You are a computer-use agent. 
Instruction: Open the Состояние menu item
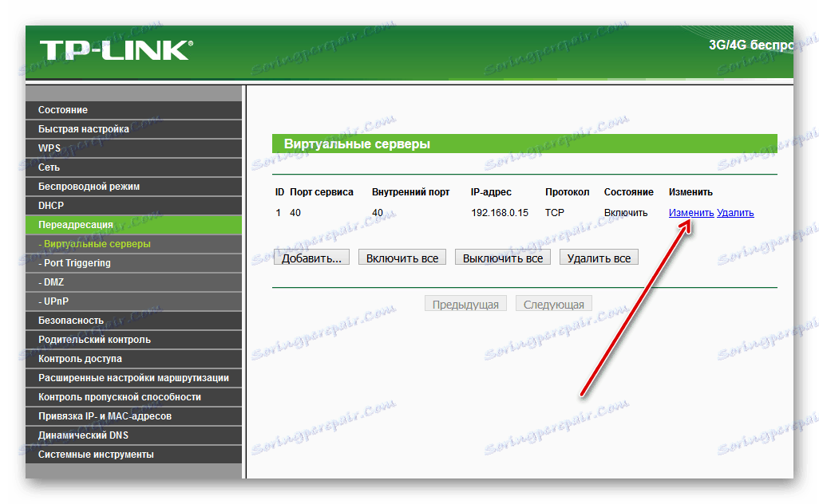pos(134,110)
